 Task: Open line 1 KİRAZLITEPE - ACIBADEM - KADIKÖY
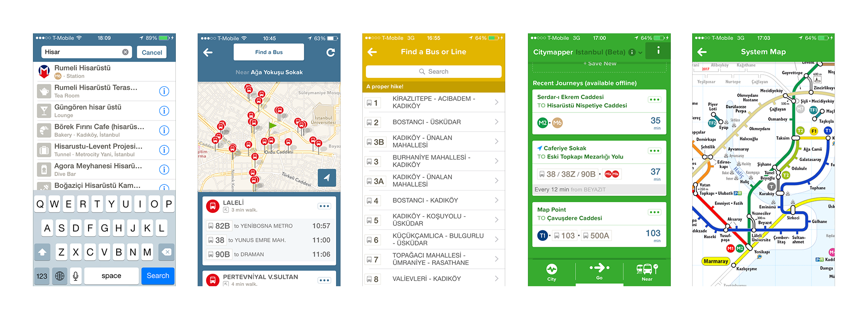tap(434, 102)
